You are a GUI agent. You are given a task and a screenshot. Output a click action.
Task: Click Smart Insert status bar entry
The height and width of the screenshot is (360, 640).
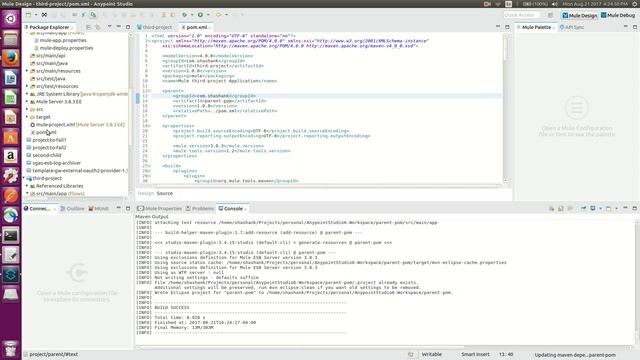point(475,354)
